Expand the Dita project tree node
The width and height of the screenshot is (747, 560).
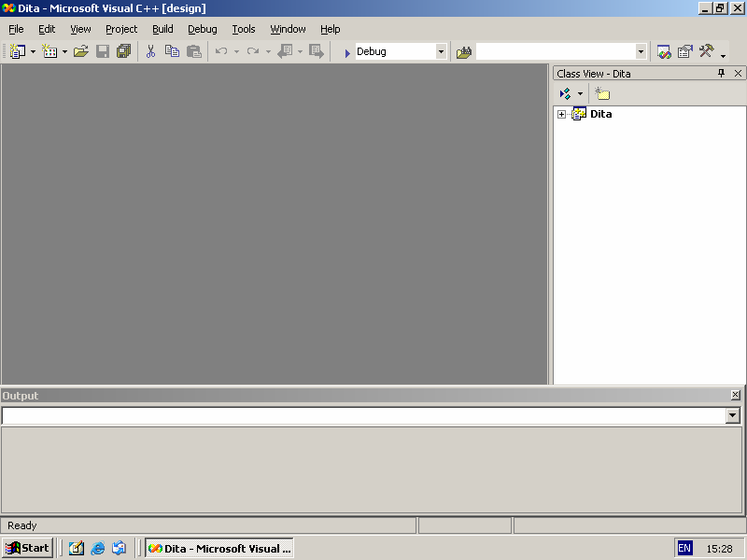[562, 114]
